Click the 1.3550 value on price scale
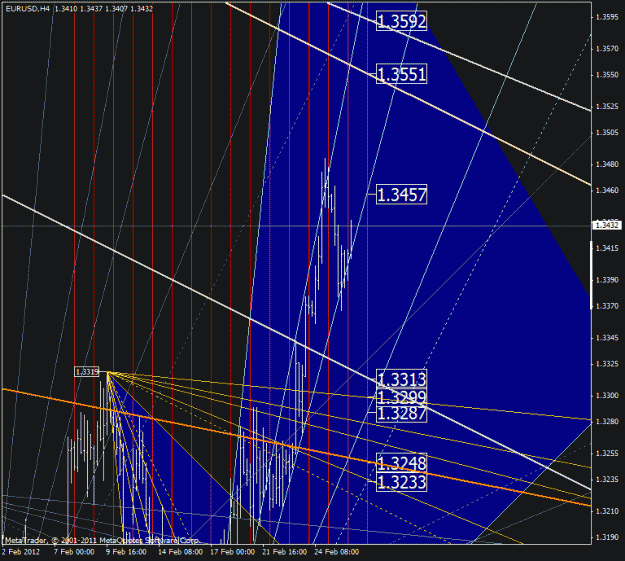The image size is (625, 561). tap(607, 75)
